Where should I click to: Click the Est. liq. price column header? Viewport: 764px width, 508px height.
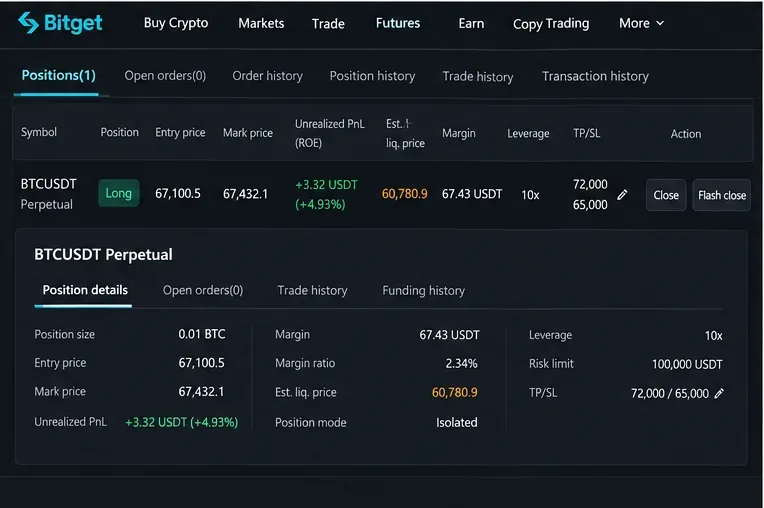[405, 133]
